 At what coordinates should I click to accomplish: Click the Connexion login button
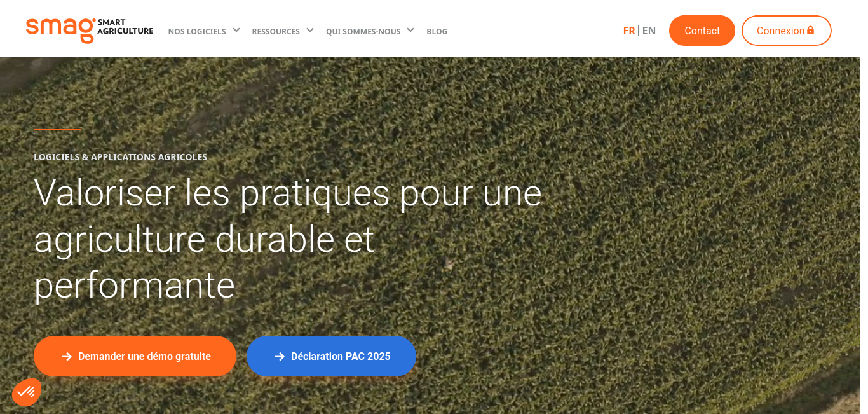click(787, 31)
